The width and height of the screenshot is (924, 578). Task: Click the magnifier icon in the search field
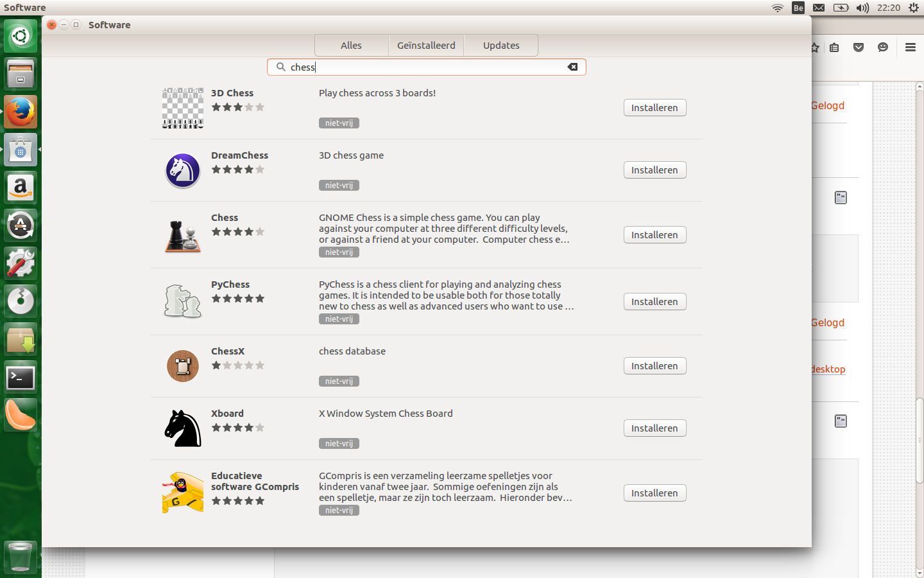[x=280, y=67]
